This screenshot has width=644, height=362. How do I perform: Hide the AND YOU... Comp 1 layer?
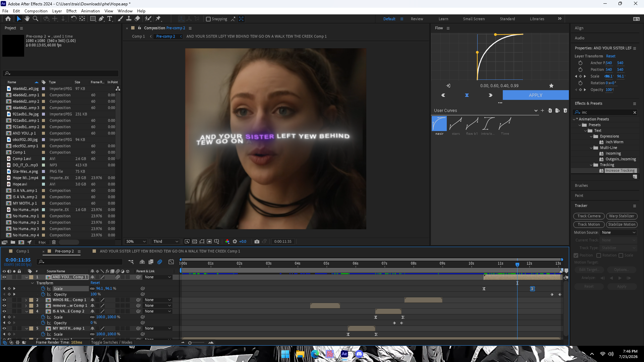point(4,277)
